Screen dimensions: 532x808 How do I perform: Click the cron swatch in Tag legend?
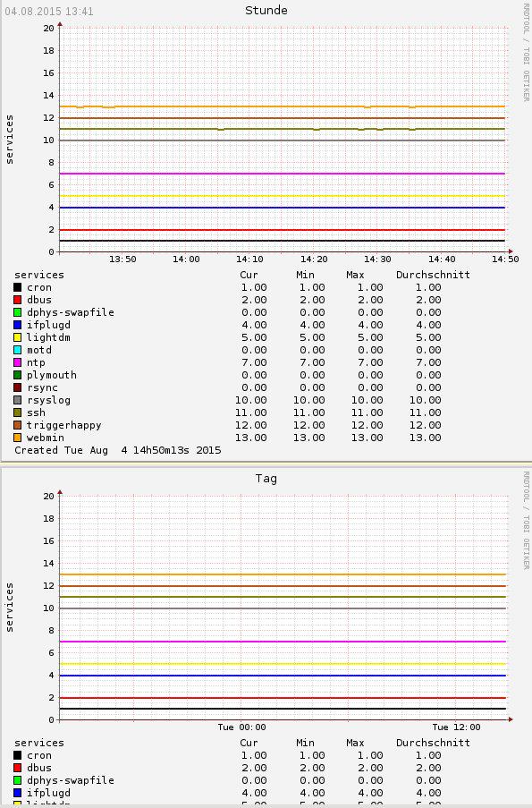coord(18,755)
